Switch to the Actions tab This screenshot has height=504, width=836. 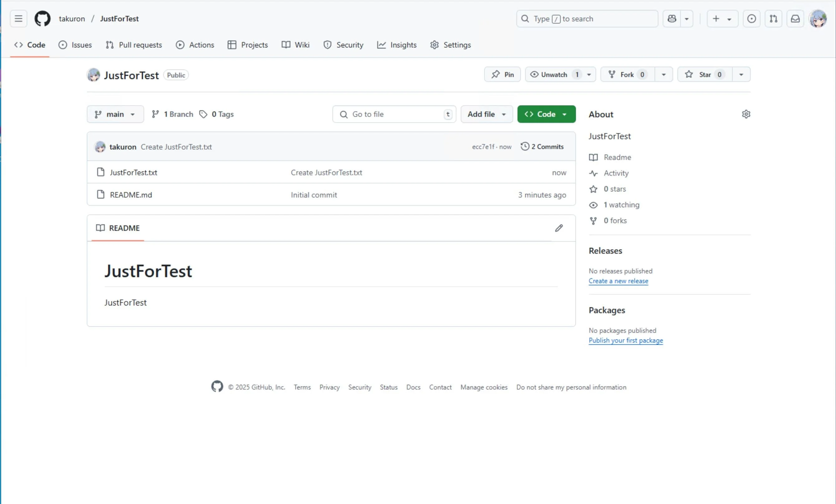click(x=195, y=45)
